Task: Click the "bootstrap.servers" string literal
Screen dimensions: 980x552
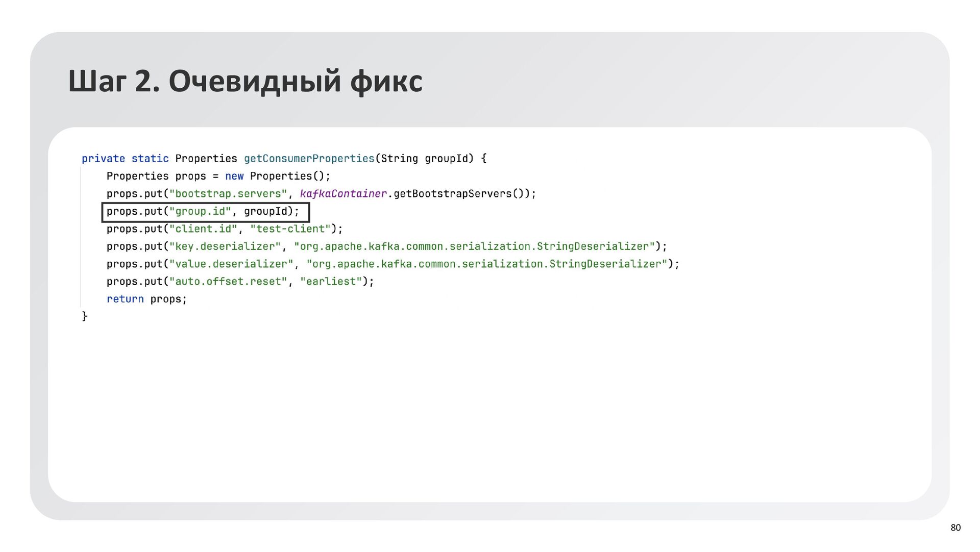Action: tap(228, 194)
